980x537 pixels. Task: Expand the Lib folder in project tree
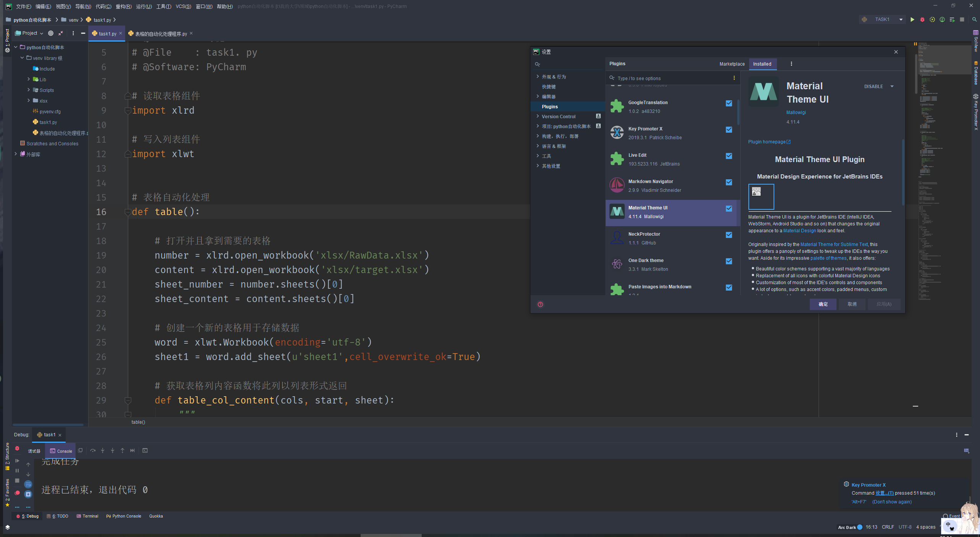29,79
